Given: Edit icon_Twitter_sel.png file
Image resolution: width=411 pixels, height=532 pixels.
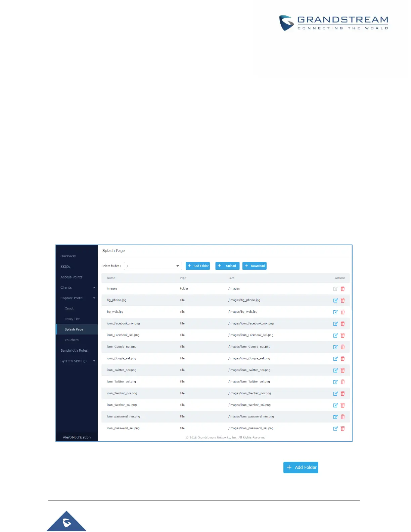Looking at the screenshot, I should pos(335,382).
